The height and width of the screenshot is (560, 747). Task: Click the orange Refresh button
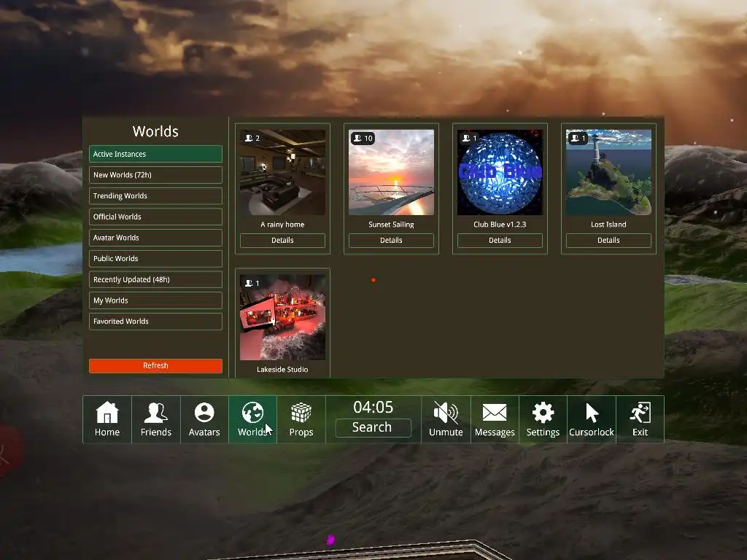point(155,366)
